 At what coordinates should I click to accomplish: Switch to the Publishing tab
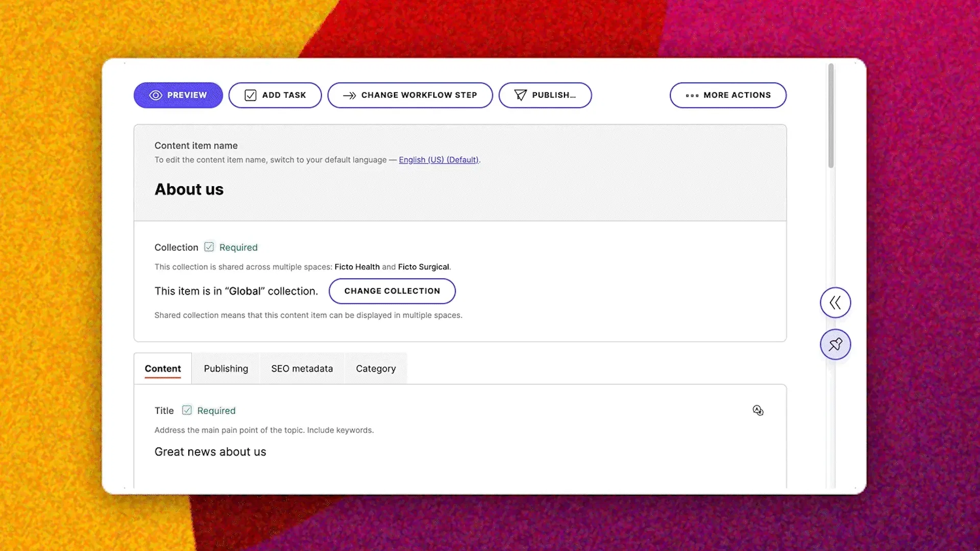tap(226, 368)
